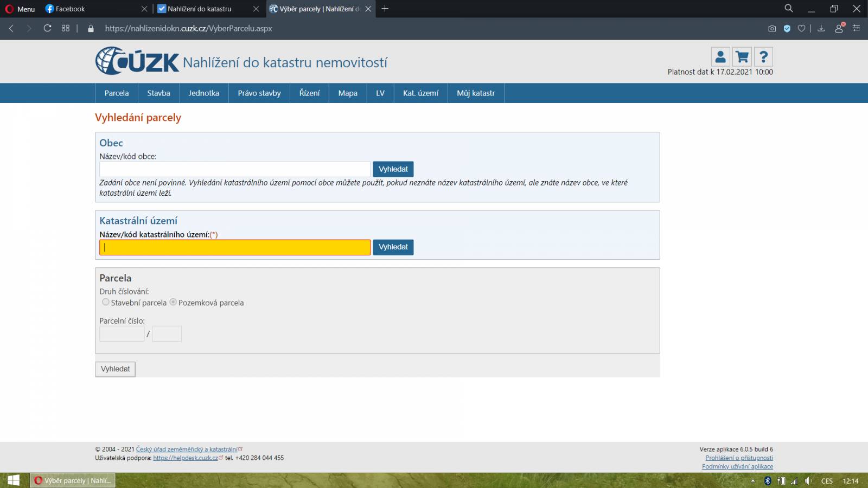Take a snapshot with camera icon
The height and width of the screenshot is (488, 868).
772,28
